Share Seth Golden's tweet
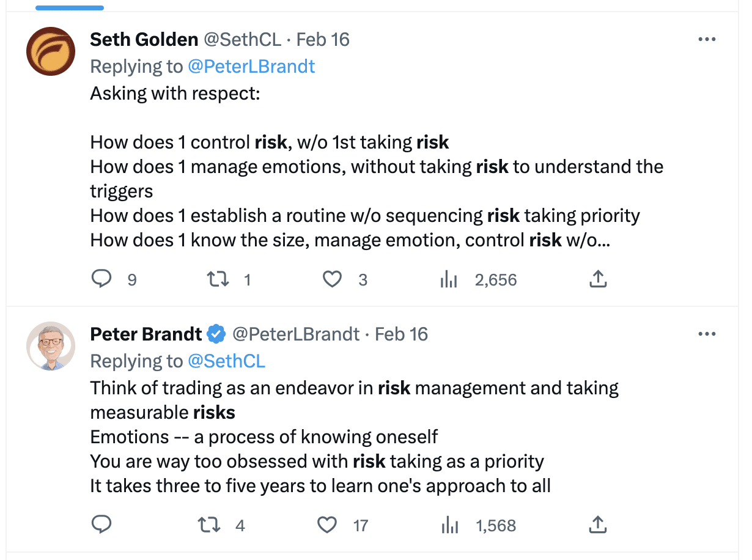 [x=597, y=279]
